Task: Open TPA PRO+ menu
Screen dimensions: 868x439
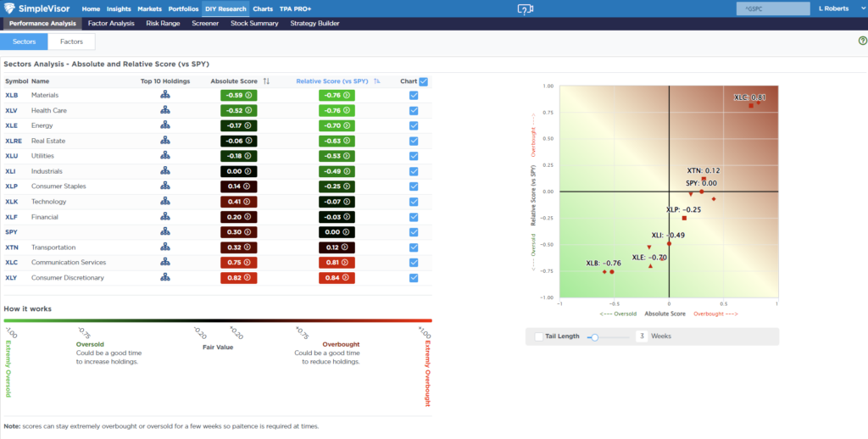Action: pyautogui.click(x=296, y=8)
